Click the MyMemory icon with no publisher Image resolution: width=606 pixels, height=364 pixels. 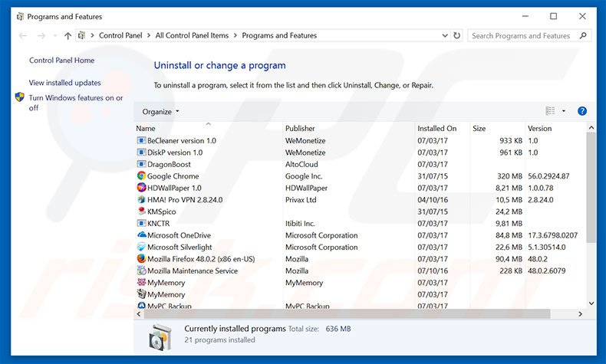[x=141, y=294]
